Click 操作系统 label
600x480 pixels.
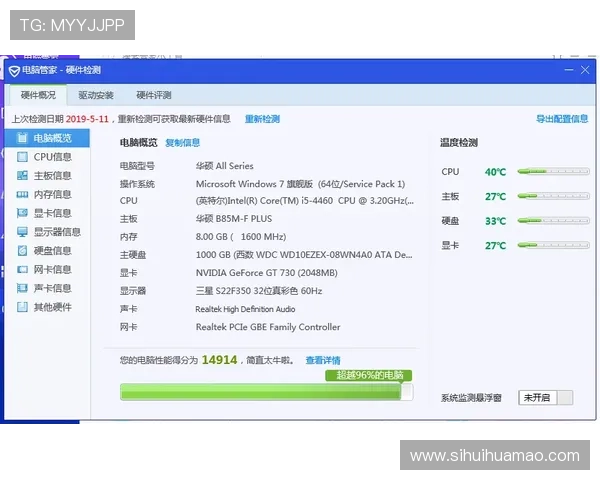click(137, 184)
